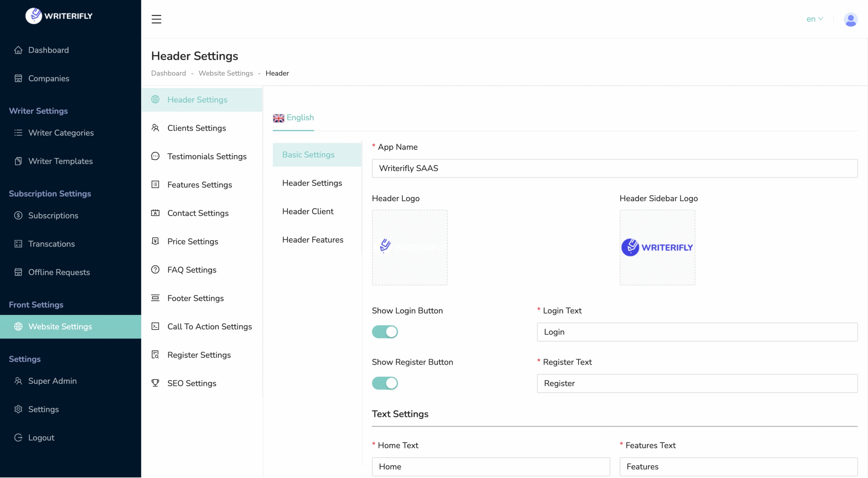Viewport: 868px width, 478px height.
Task: Click the FAQ Settings question mark icon
Action: (155, 270)
